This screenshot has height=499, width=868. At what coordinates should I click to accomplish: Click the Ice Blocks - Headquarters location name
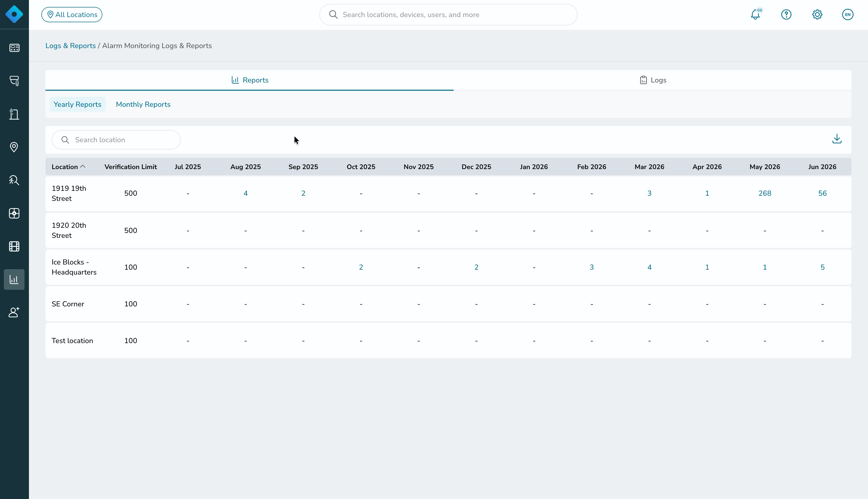pyautogui.click(x=74, y=267)
